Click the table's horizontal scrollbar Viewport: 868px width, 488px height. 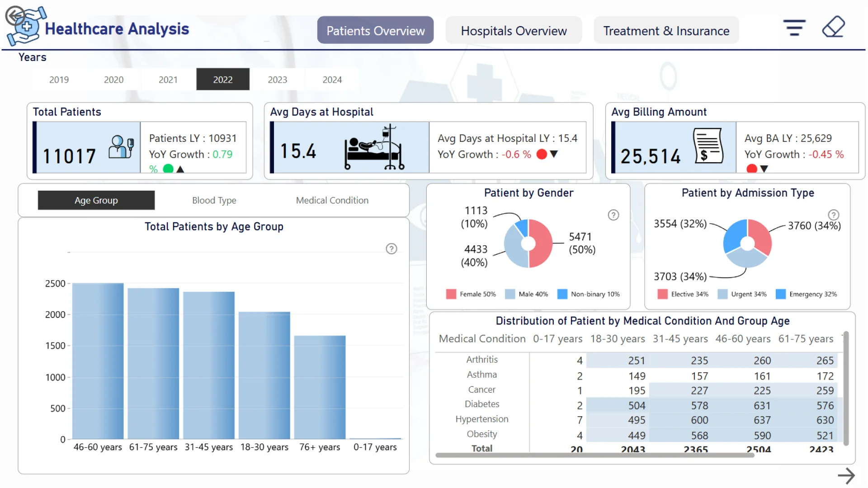coord(594,455)
